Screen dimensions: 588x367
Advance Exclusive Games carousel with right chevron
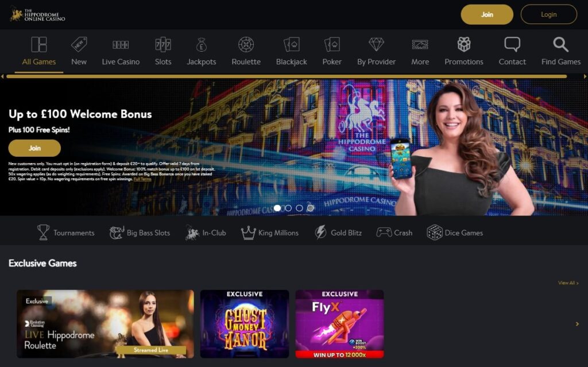pos(577,324)
